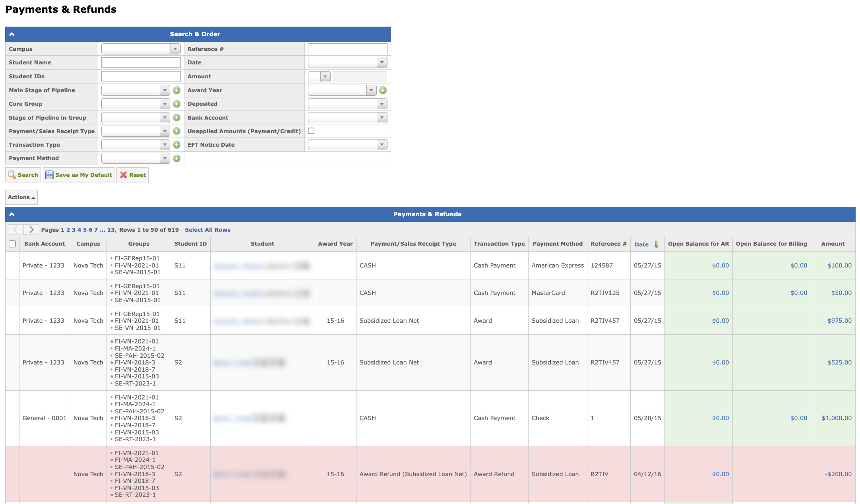Go to page 13 of results
The width and height of the screenshot is (860, 504).
coord(111,230)
